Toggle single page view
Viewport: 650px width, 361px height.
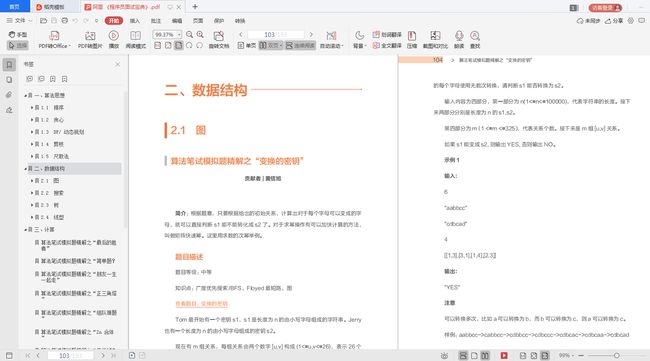247,45
